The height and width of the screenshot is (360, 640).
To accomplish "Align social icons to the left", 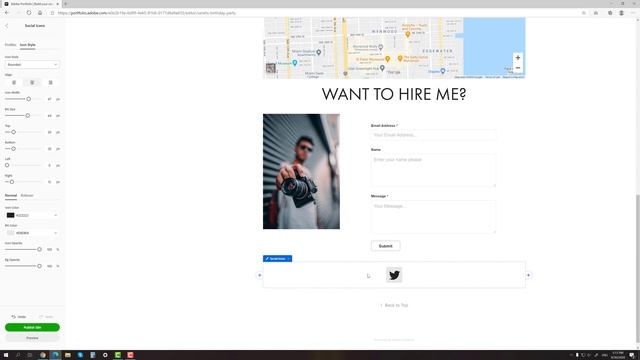I will point(14,82).
